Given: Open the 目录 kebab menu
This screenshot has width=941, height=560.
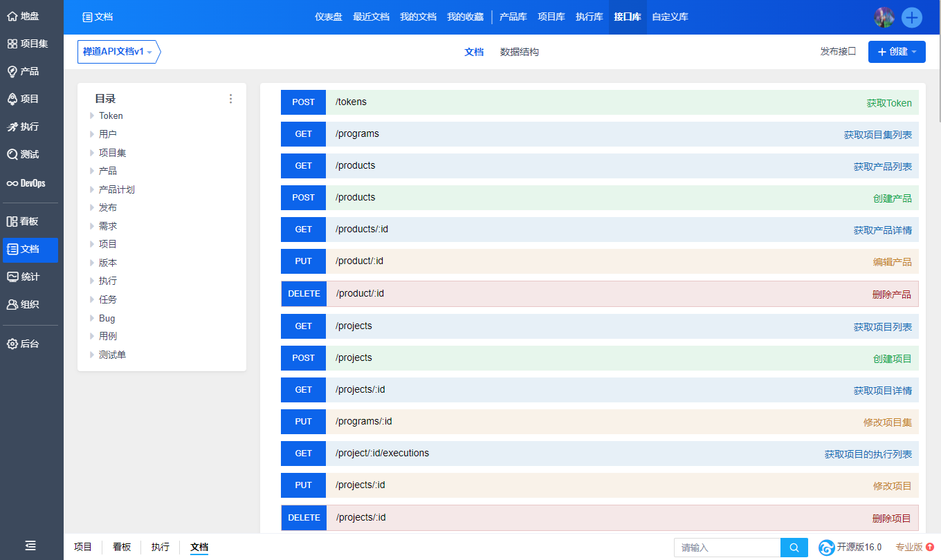Looking at the screenshot, I should pos(230,98).
